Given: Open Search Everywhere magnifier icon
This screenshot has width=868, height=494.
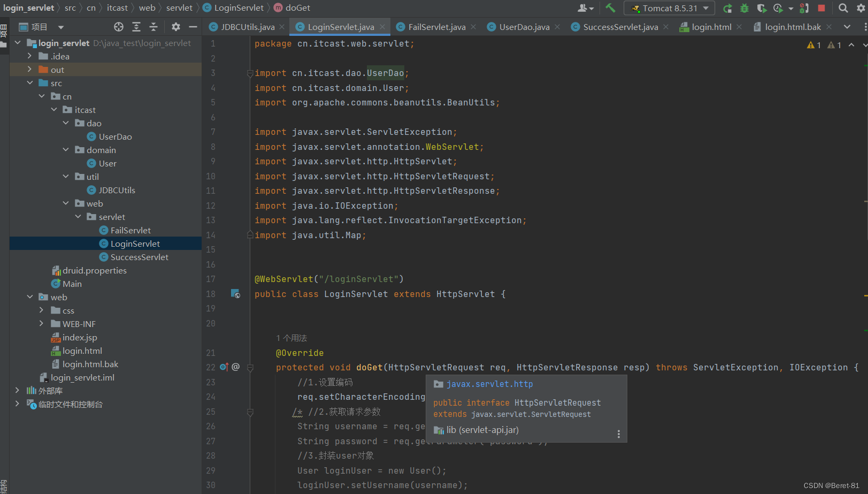Looking at the screenshot, I should [x=843, y=8].
